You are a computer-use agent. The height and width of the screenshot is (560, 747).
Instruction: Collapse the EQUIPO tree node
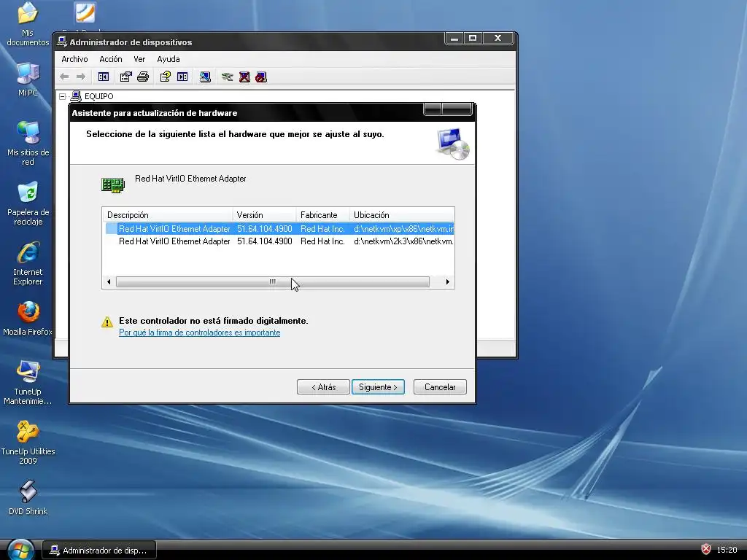pyautogui.click(x=63, y=97)
